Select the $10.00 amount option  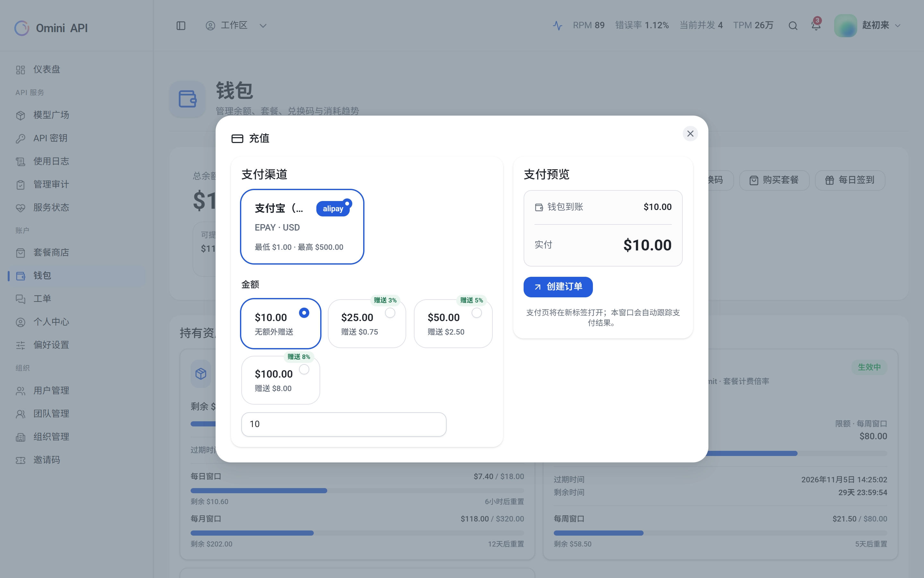[281, 323]
